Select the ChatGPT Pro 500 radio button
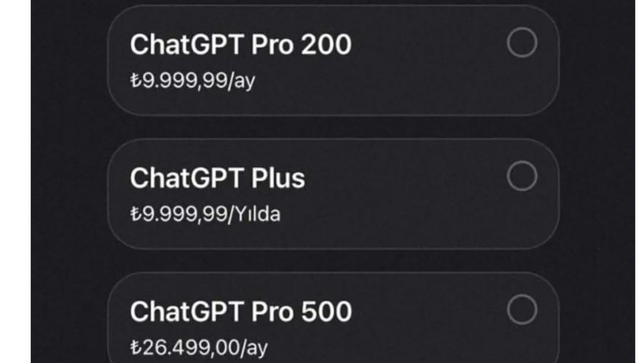This screenshot has width=644, height=363. click(x=522, y=310)
